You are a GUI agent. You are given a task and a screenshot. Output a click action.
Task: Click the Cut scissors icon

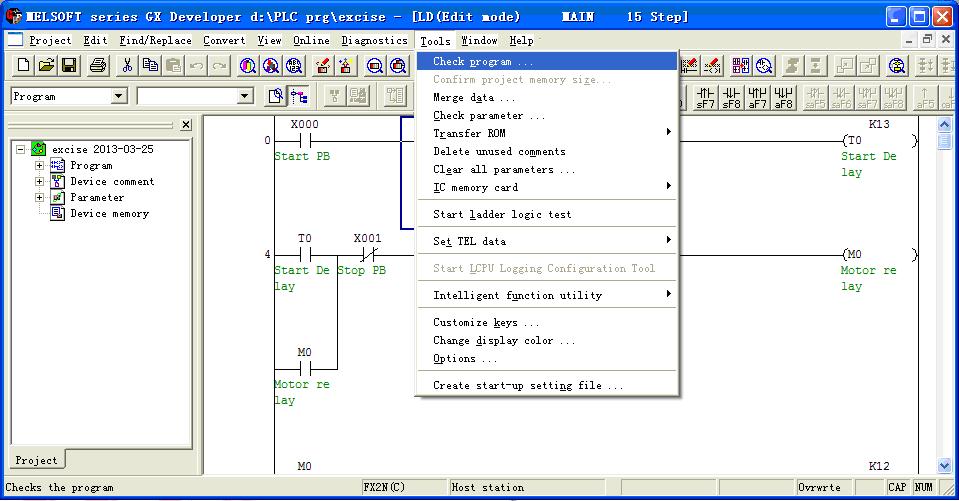point(127,66)
